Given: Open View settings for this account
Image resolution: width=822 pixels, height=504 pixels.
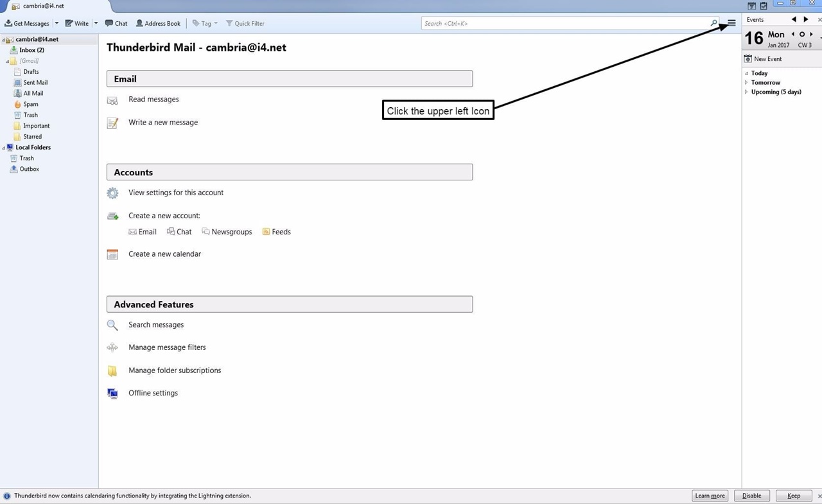Looking at the screenshot, I should pos(176,193).
